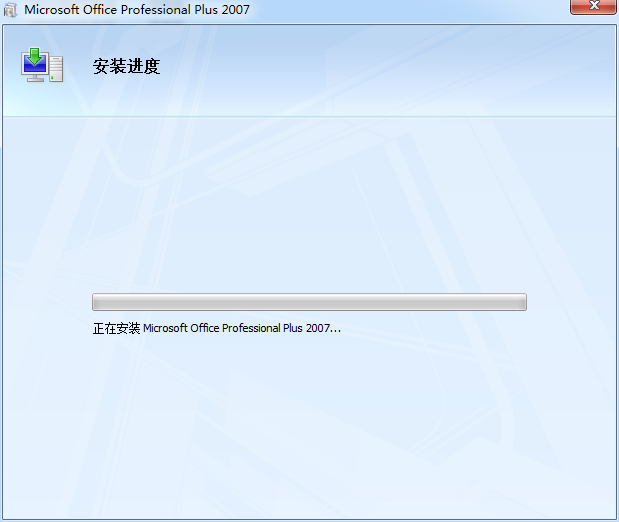Click the install-to-computer download icon
Image resolution: width=619 pixels, height=522 pixels.
(x=42, y=65)
